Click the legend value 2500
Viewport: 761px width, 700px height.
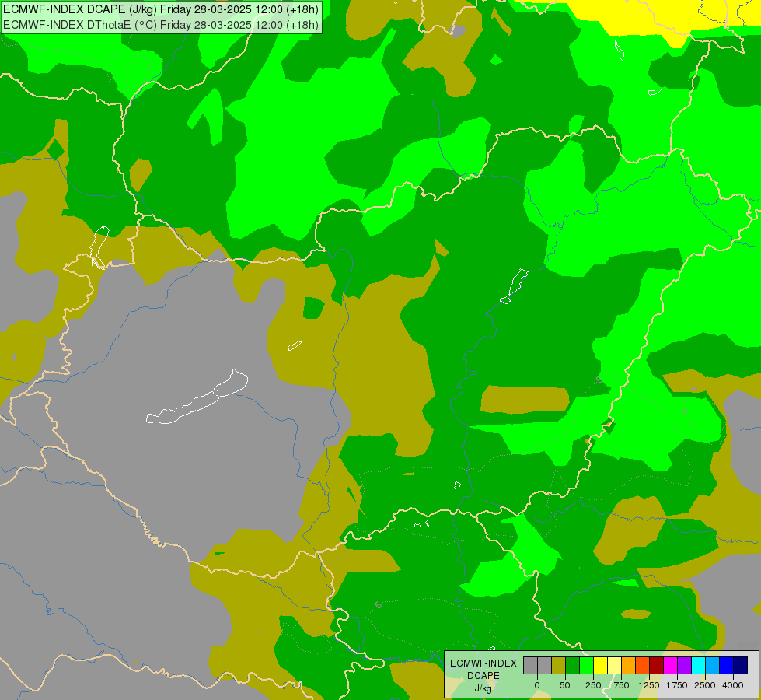click(x=705, y=685)
